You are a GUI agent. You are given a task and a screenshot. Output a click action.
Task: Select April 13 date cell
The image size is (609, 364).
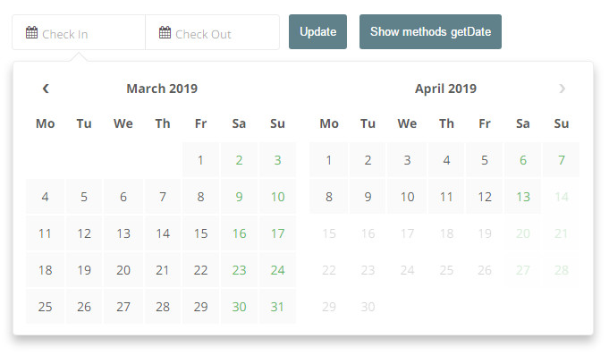pos(523,198)
